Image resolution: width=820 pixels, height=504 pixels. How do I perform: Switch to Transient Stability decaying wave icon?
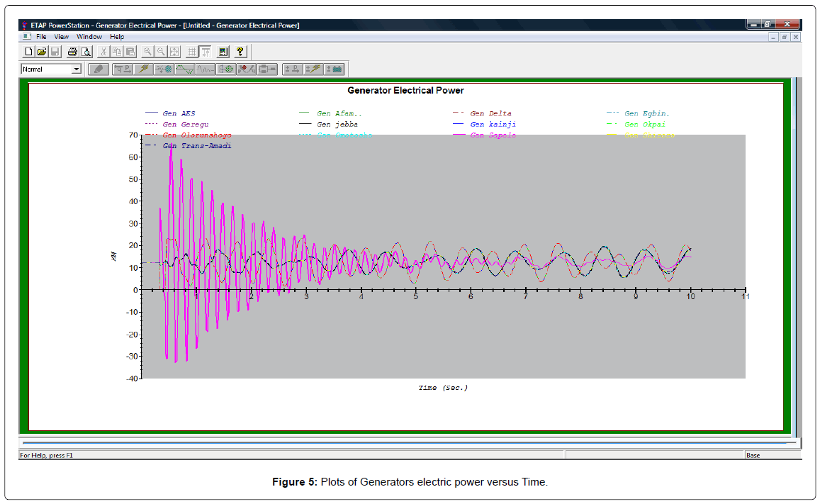[x=206, y=69]
